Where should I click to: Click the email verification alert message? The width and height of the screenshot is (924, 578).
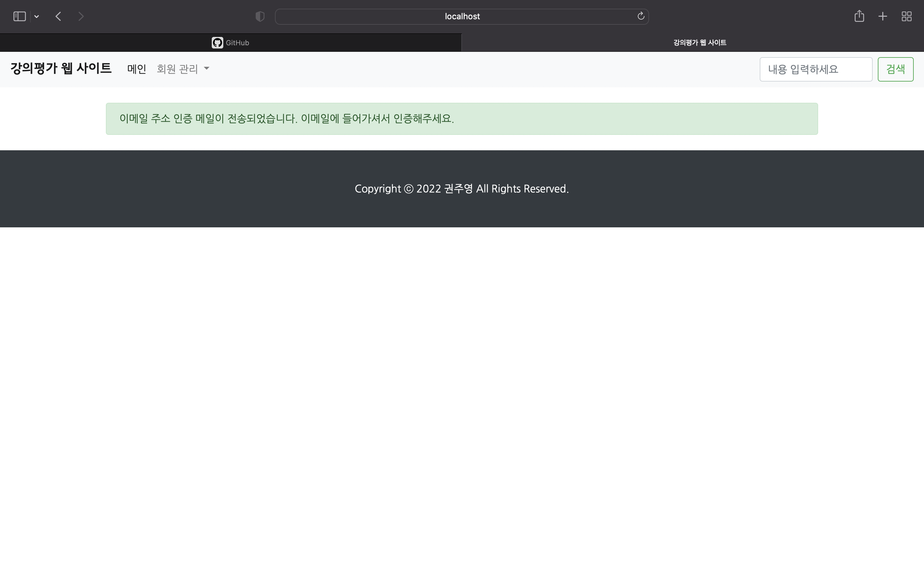tap(462, 118)
